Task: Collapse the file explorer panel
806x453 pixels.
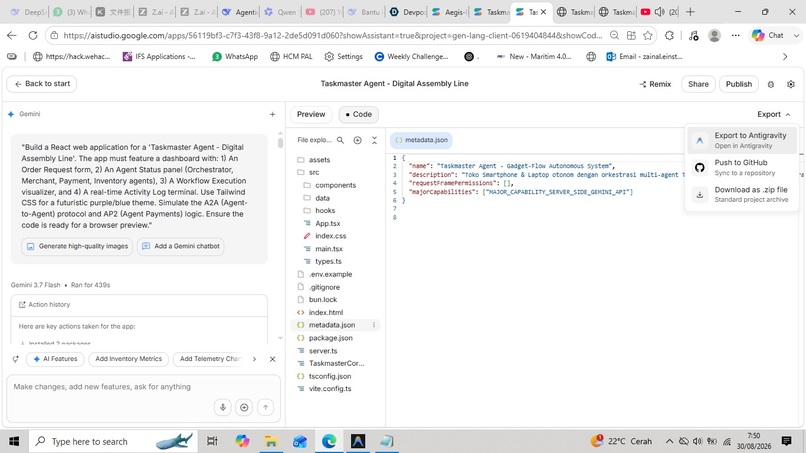Action: click(374, 140)
